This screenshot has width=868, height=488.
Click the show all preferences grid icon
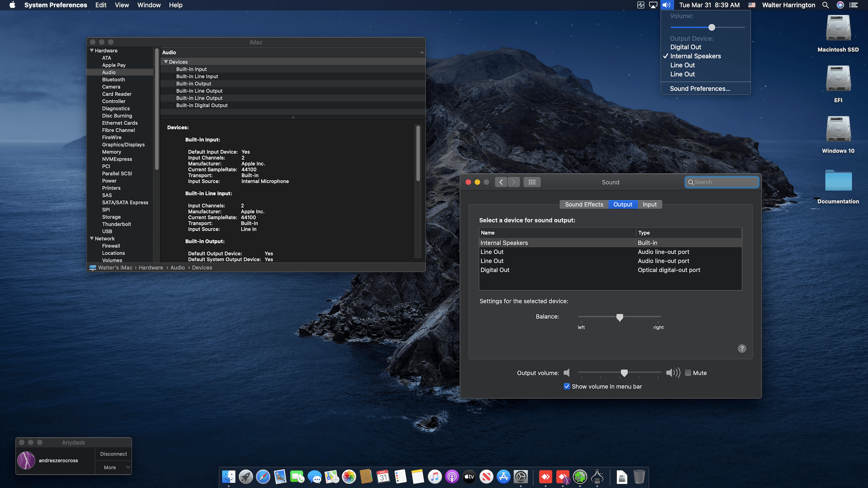[x=532, y=182]
